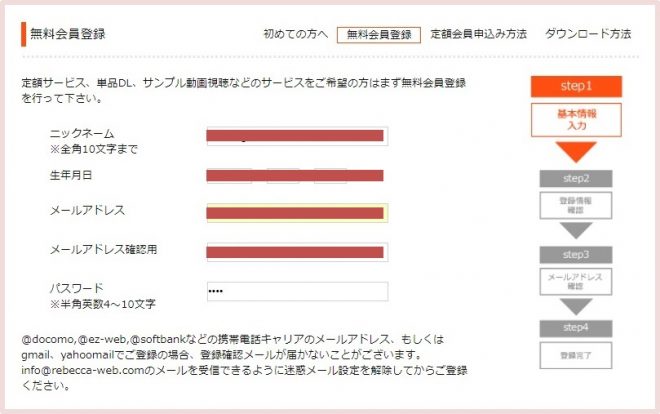Click the メールアドレス input field
Screen dimensions: 660x414
pyautogui.click(x=296, y=212)
